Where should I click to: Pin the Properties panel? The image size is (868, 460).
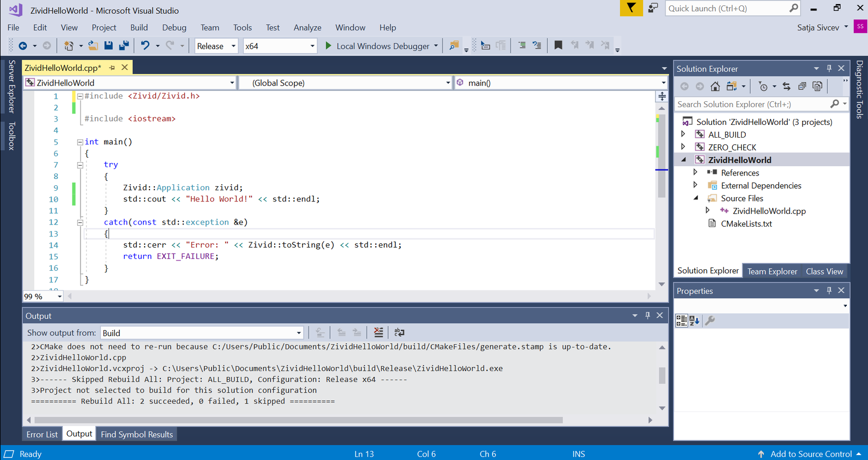click(829, 290)
